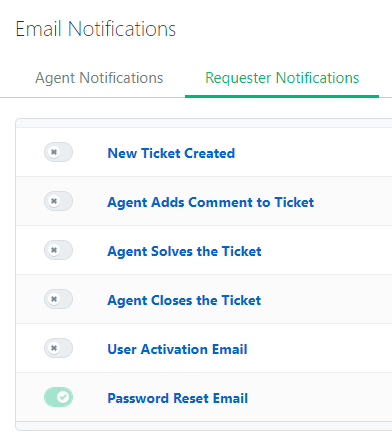Click the gray footer strip below Password Reset Email
This screenshot has height=446, width=392.
point(204,426)
